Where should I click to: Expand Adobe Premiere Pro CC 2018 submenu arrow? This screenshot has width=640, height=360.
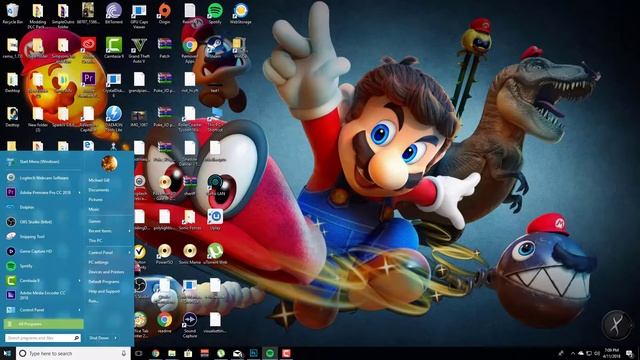point(79,193)
